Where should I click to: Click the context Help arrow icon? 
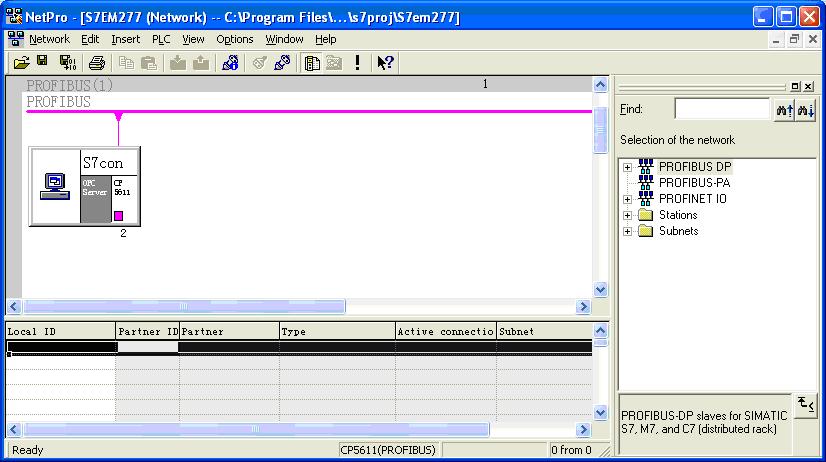coord(385,63)
